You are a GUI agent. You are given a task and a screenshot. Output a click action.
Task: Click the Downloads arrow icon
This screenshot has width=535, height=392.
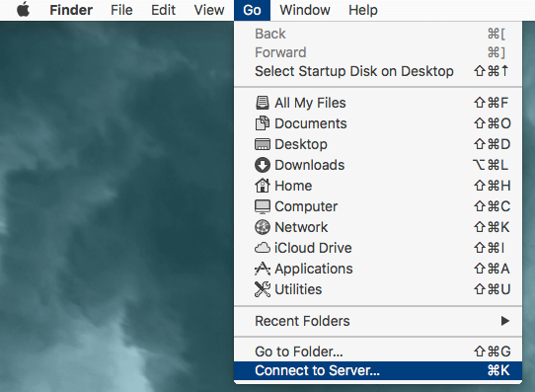pos(262,165)
